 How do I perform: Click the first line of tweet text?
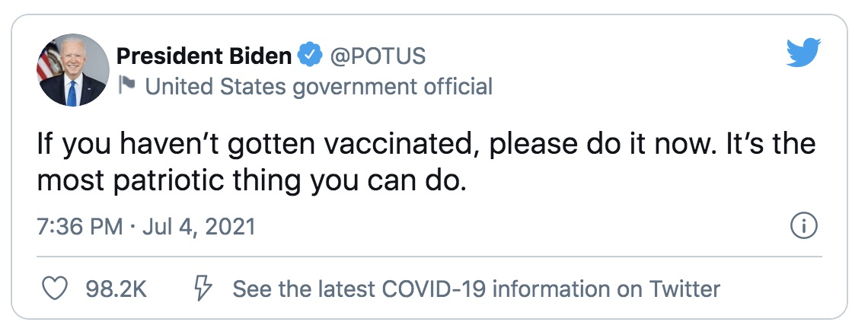point(426,145)
